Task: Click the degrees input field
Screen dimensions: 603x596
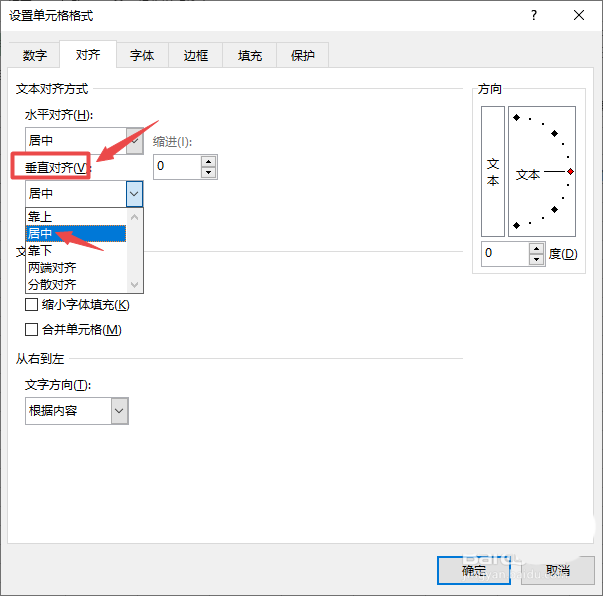Action: (x=504, y=253)
